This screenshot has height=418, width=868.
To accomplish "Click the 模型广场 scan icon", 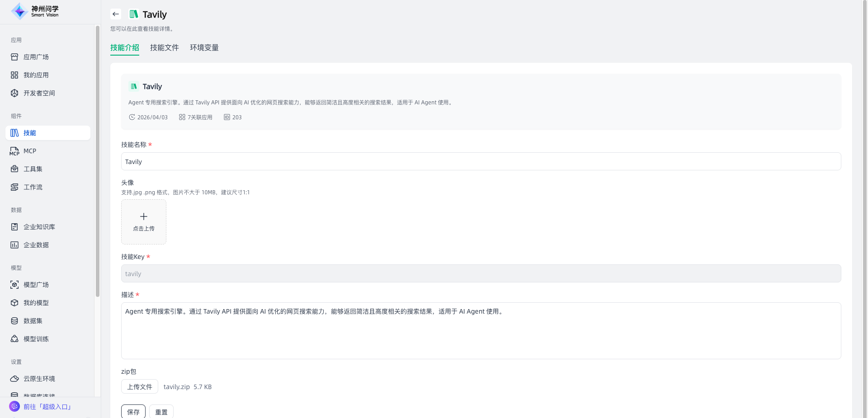I will click(x=14, y=285).
